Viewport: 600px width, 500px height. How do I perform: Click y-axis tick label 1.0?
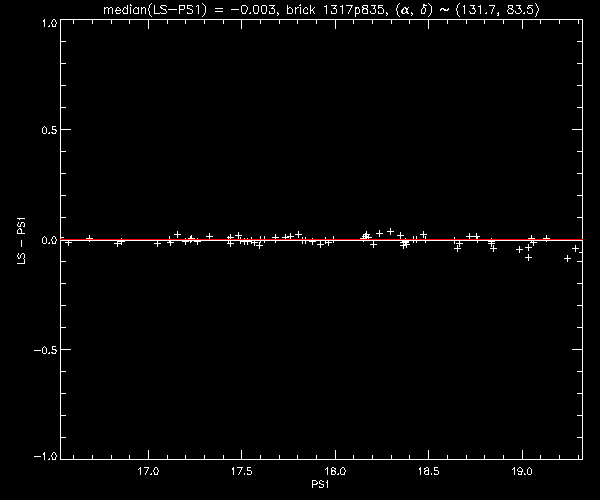[x=49, y=23]
